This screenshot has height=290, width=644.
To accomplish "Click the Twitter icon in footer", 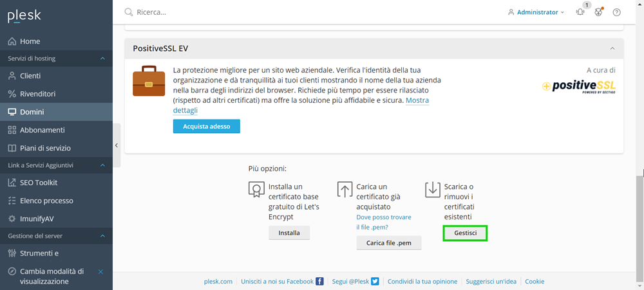I will [375, 282].
